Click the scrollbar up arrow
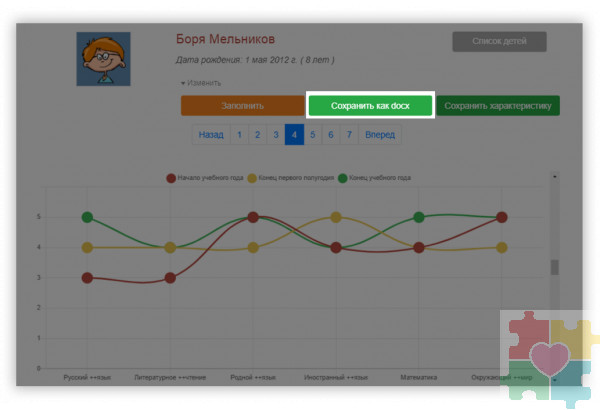Screen dimensions: 600x410 pos(554,177)
